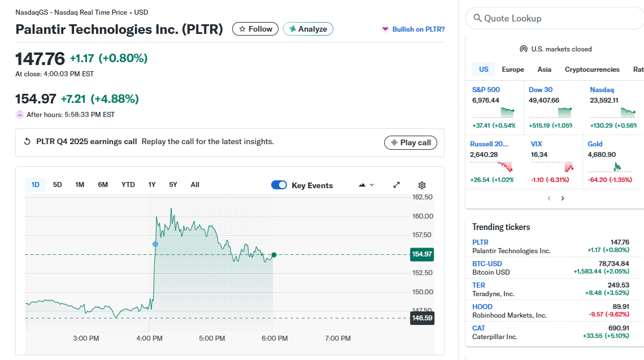Click the Analyze button
644x360 pixels.
point(308,29)
